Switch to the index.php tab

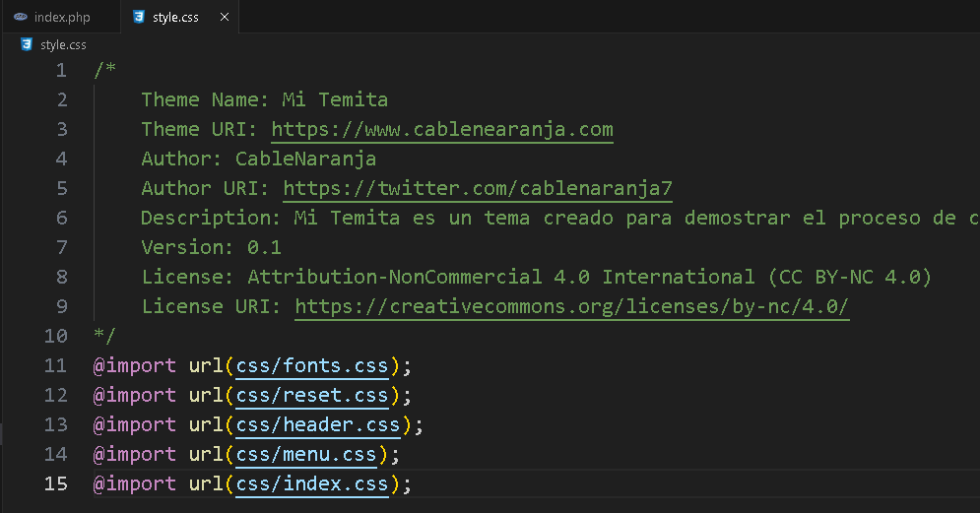[x=61, y=17]
